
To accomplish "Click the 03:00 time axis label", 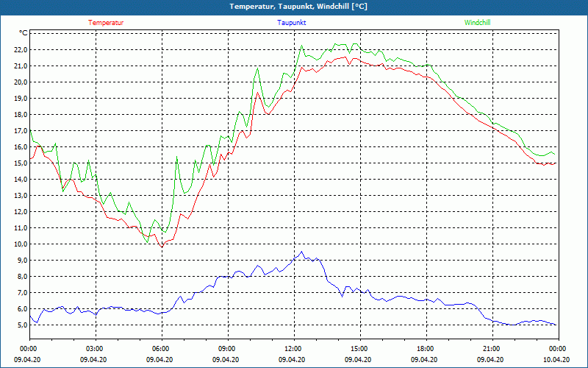I will pos(96,349).
